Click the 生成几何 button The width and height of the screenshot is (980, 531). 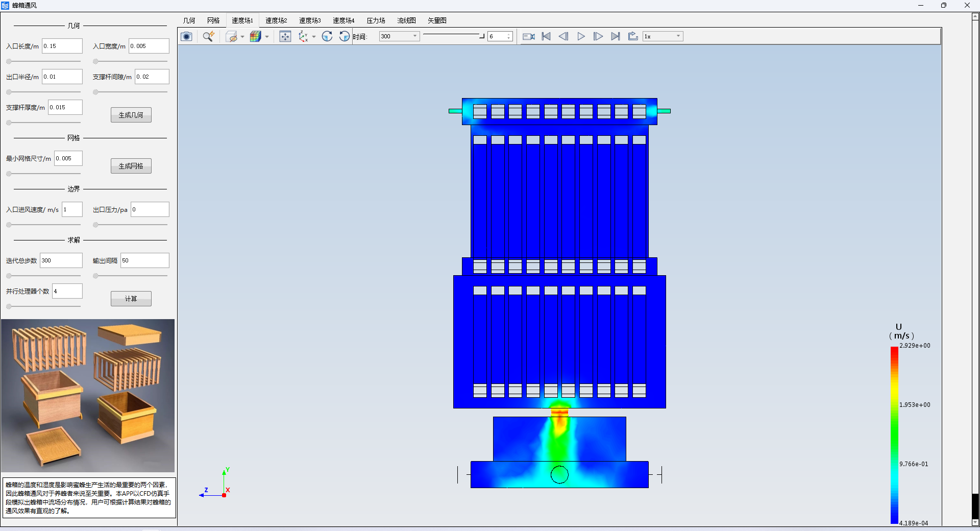(131, 115)
